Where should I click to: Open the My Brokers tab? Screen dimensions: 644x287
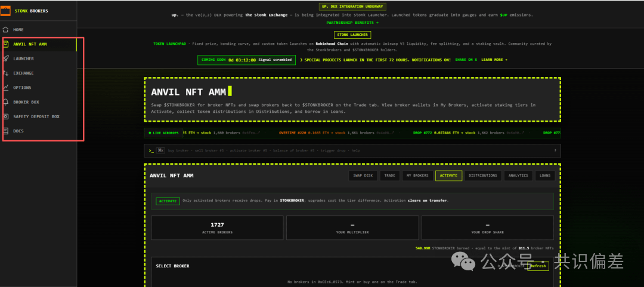pyautogui.click(x=417, y=175)
